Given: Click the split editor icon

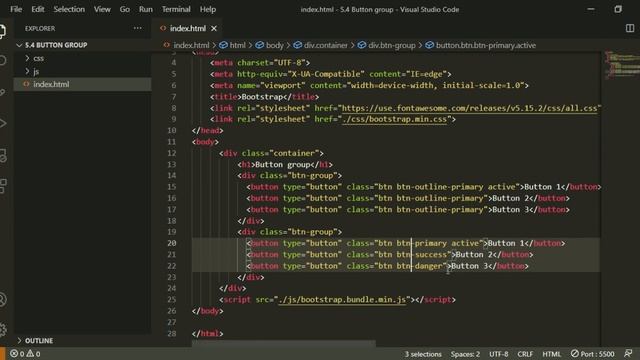Looking at the screenshot, I should click(630, 28).
